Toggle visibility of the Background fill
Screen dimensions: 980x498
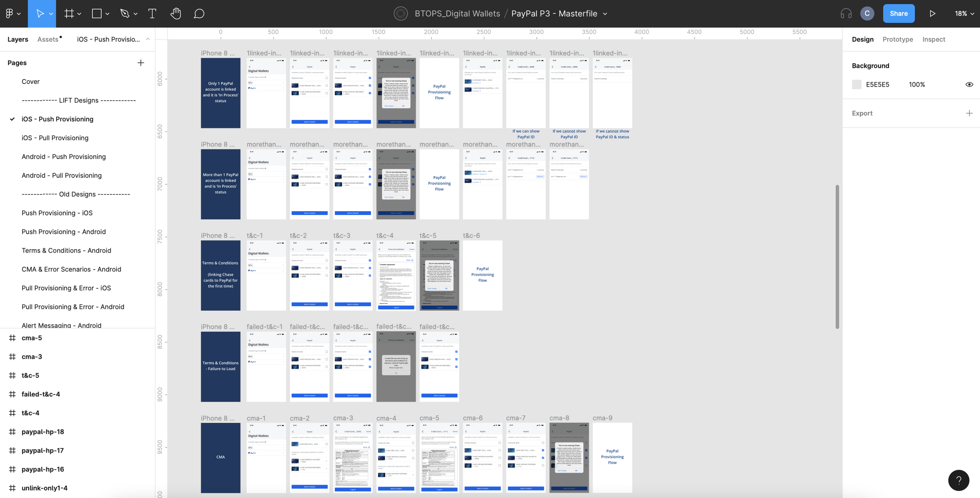(969, 84)
